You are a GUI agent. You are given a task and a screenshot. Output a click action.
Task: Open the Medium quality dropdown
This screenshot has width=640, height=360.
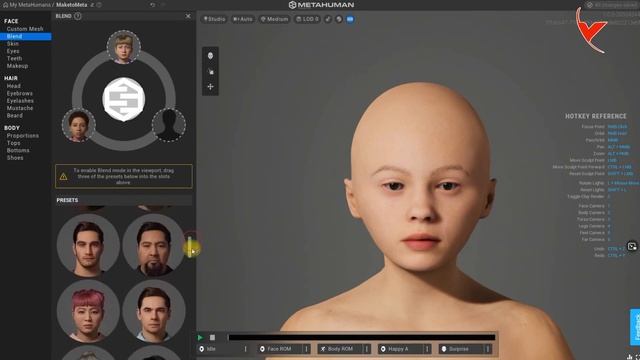pyautogui.click(x=274, y=19)
